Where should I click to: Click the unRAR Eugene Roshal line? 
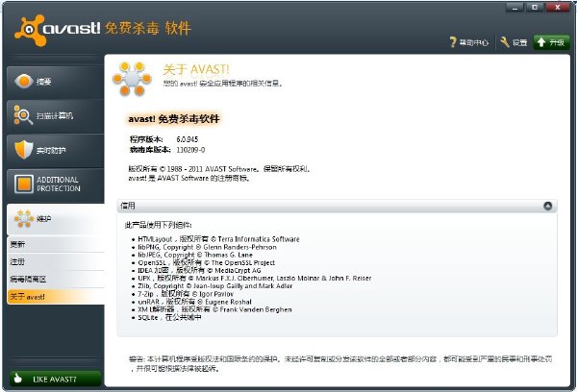pos(194,302)
